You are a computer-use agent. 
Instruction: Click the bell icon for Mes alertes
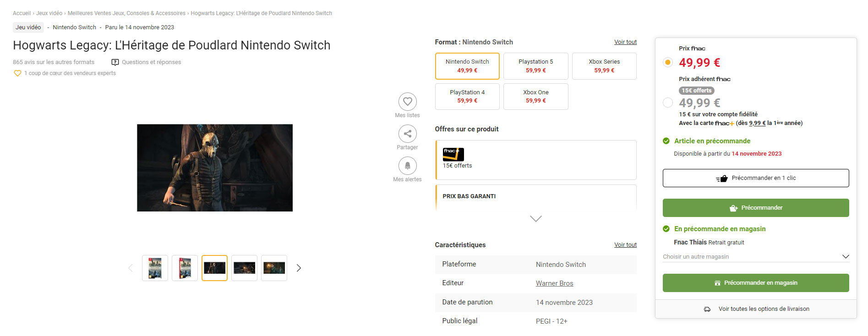coord(407,166)
